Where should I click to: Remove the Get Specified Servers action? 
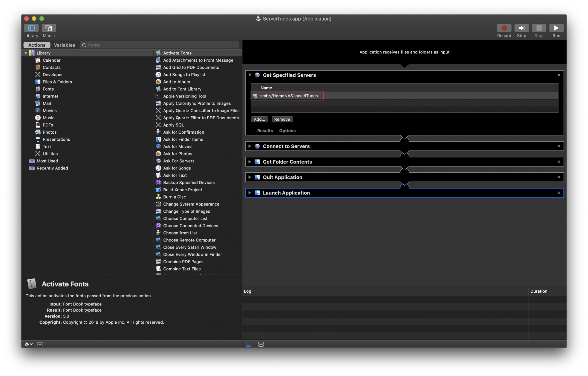[559, 75]
